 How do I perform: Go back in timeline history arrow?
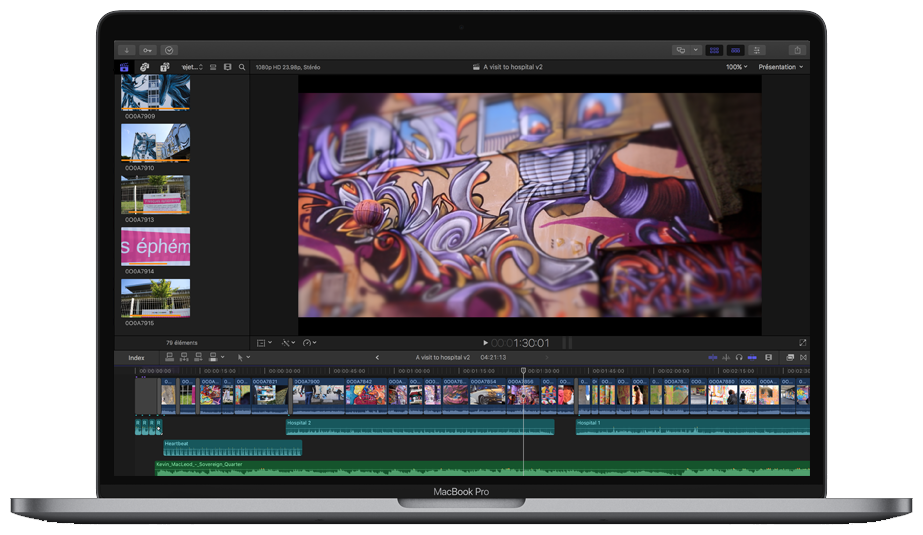point(377,357)
